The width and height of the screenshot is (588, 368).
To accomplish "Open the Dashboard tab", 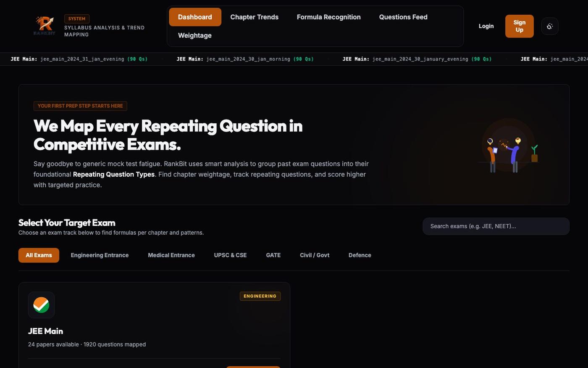I will [x=195, y=17].
